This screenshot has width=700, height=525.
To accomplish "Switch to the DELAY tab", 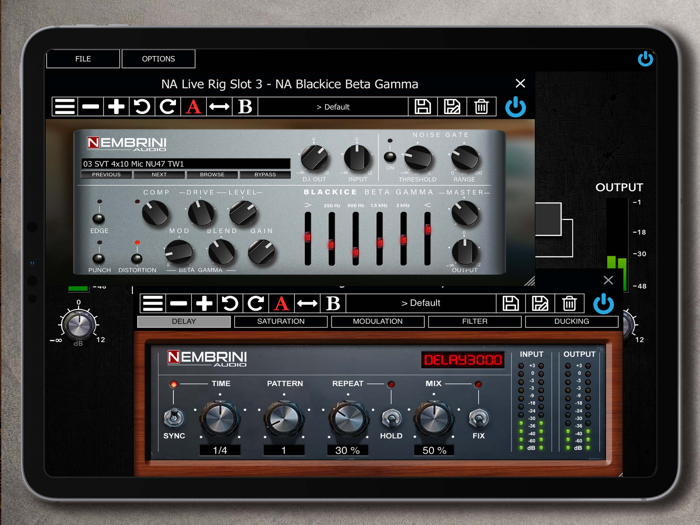I will [x=184, y=321].
